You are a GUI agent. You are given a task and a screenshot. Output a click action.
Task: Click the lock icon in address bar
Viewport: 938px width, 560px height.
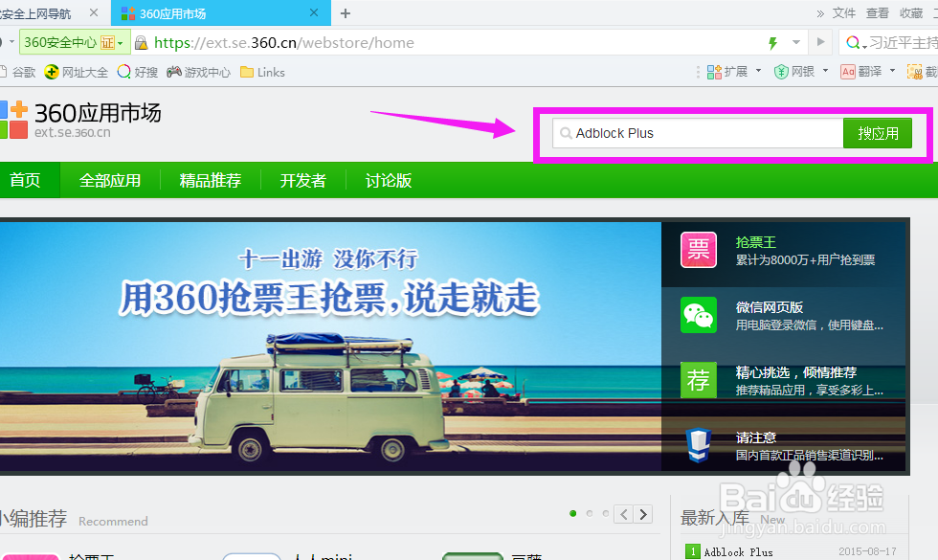142,42
